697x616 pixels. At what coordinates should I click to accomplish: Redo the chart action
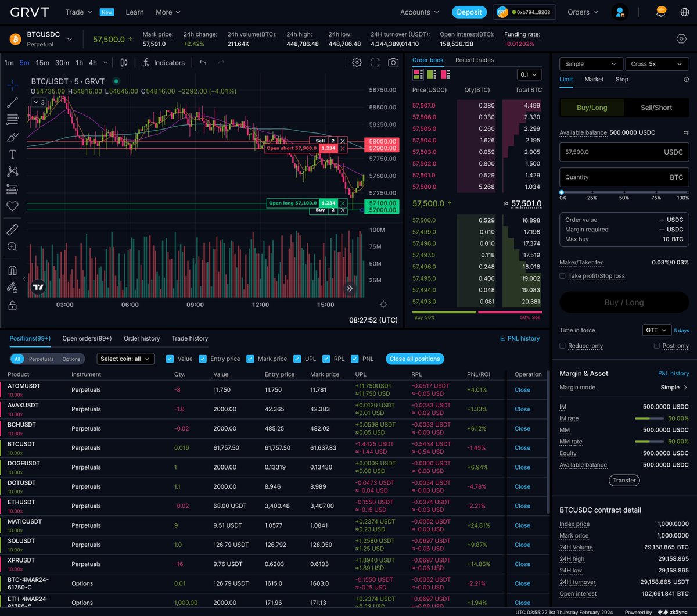[x=221, y=63]
